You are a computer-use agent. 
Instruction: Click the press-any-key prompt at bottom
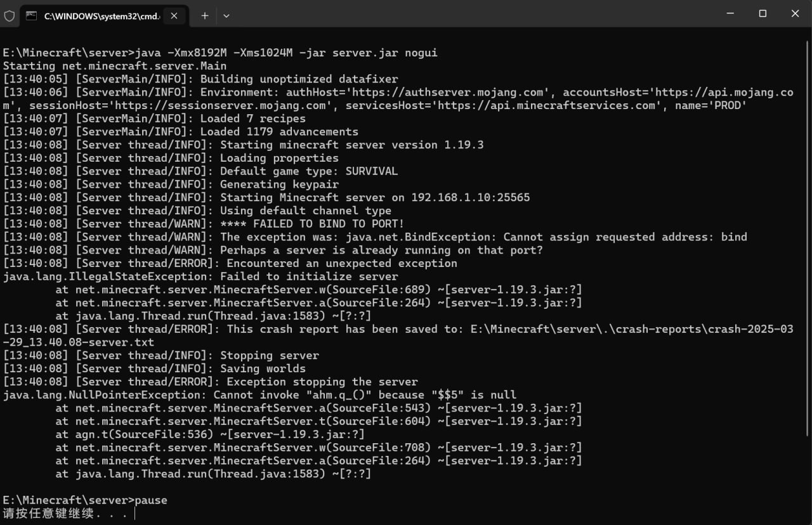(x=65, y=514)
